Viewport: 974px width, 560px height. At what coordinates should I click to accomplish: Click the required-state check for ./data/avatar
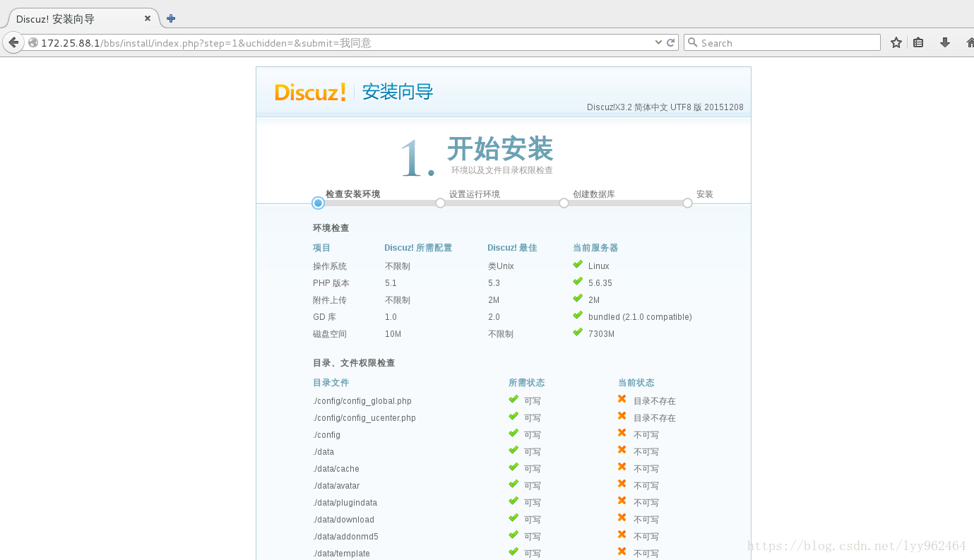513,484
